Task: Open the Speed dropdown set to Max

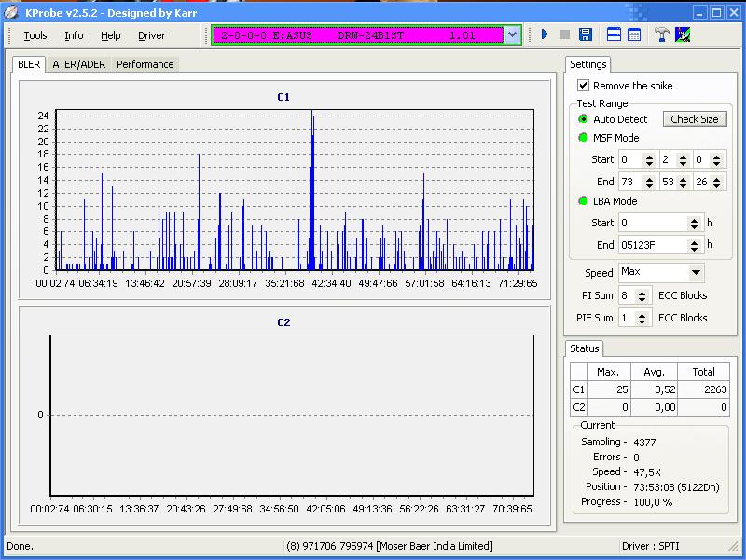Action: [696, 272]
